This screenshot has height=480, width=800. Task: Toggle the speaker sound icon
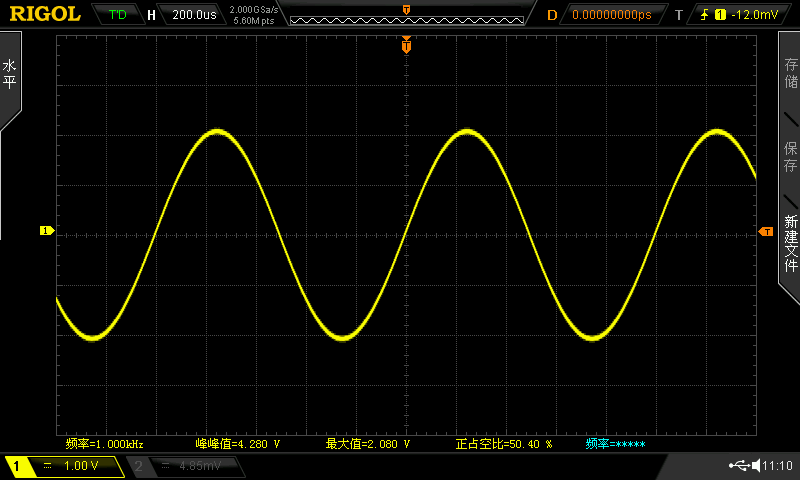click(x=756, y=465)
